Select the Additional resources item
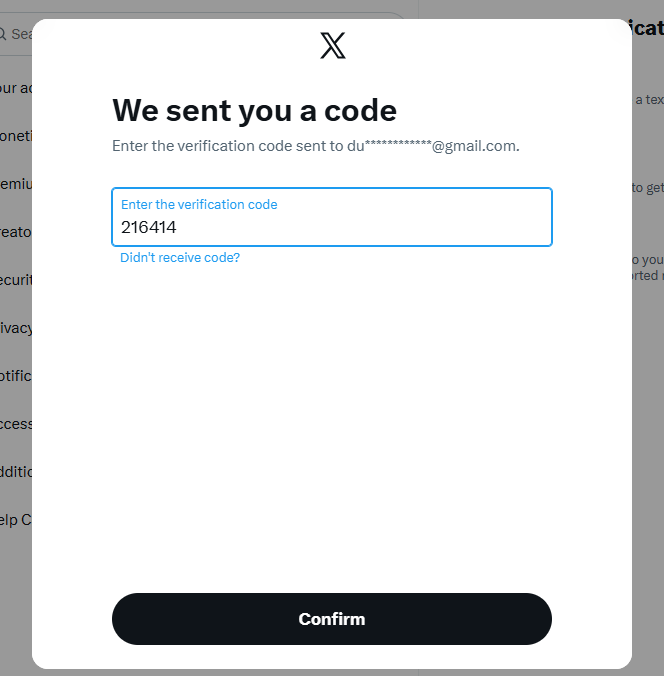 15,472
